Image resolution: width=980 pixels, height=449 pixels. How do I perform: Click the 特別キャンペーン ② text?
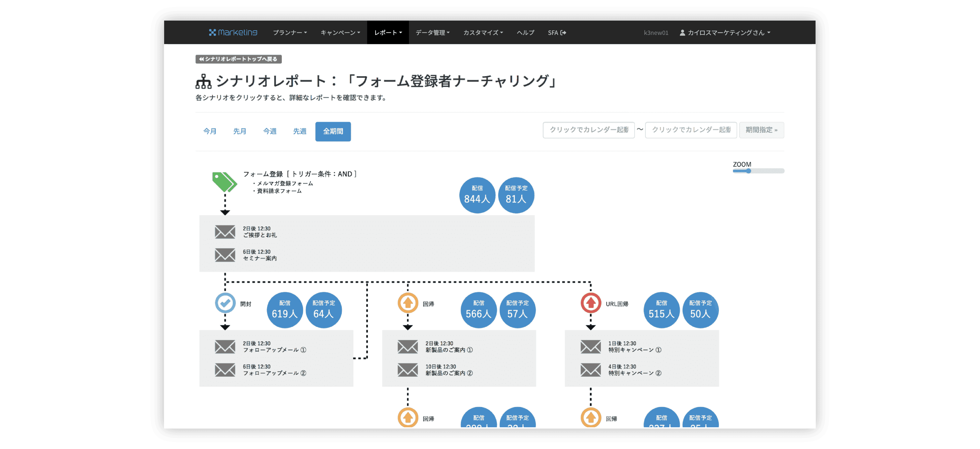point(635,373)
